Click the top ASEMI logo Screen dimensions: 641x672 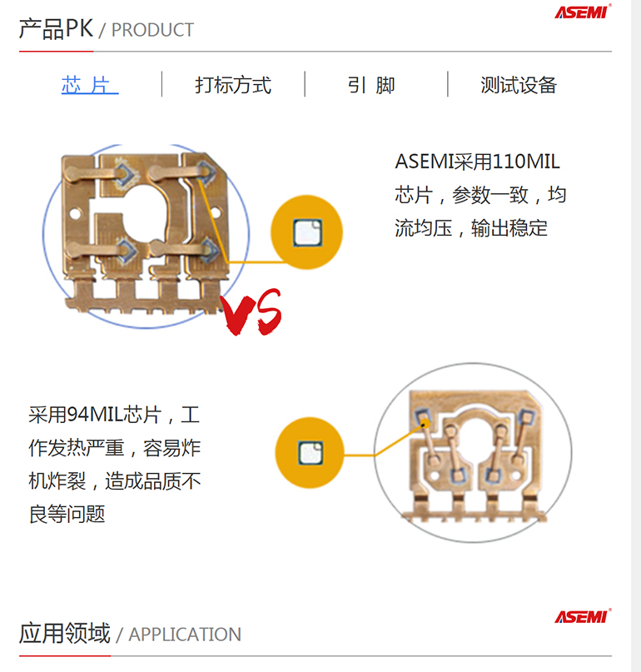pos(583,12)
